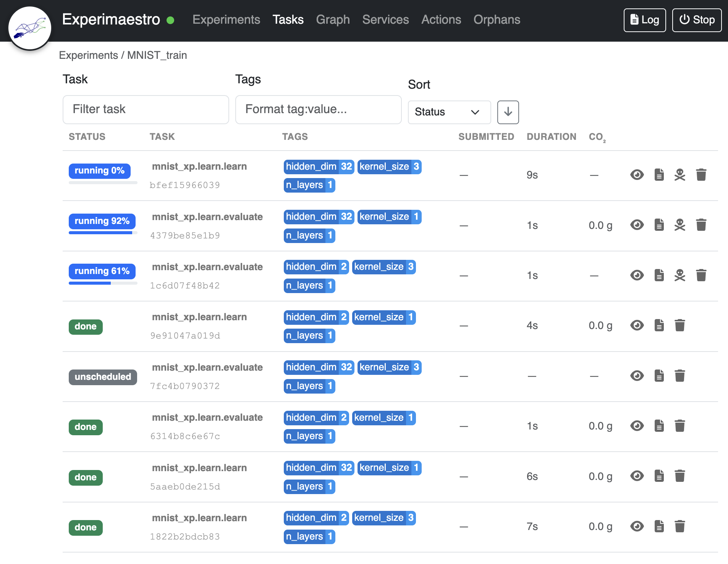Click the Experimaestro title
This screenshot has width=728, height=564.
(x=111, y=19)
